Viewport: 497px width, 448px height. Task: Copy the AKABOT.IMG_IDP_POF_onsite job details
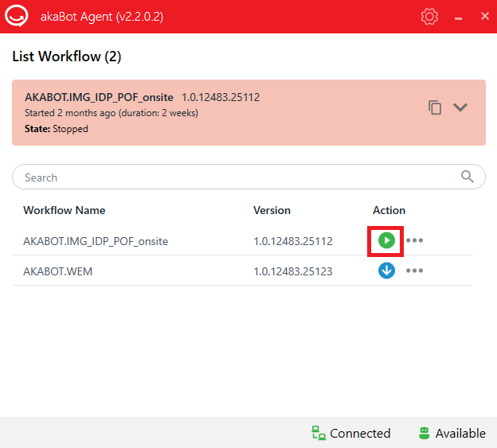pos(435,107)
